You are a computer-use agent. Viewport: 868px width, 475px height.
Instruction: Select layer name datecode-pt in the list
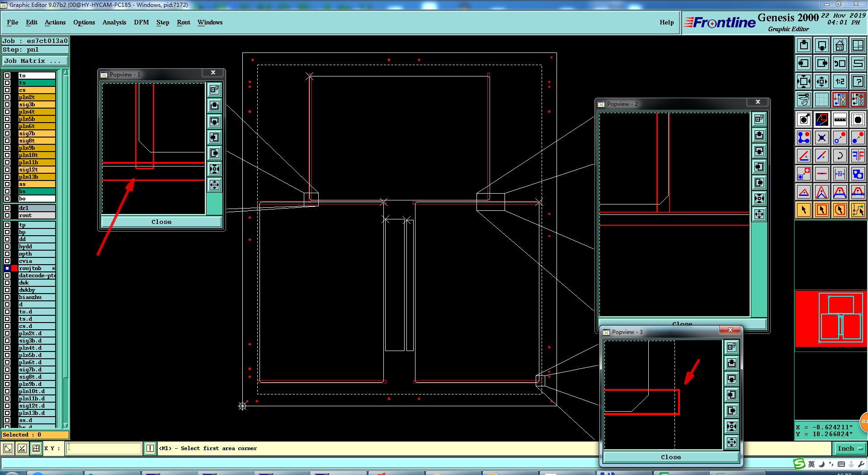click(x=37, y=275)
